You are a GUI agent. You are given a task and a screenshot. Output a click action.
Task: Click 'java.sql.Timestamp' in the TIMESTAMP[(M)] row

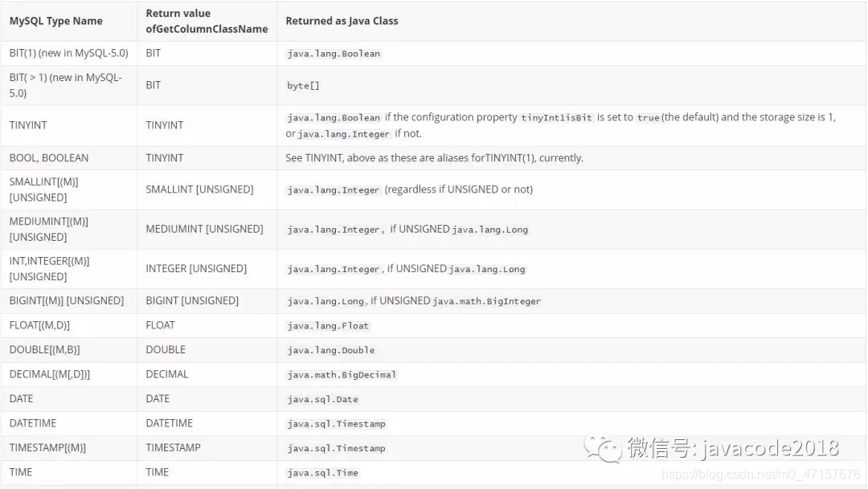336,448
